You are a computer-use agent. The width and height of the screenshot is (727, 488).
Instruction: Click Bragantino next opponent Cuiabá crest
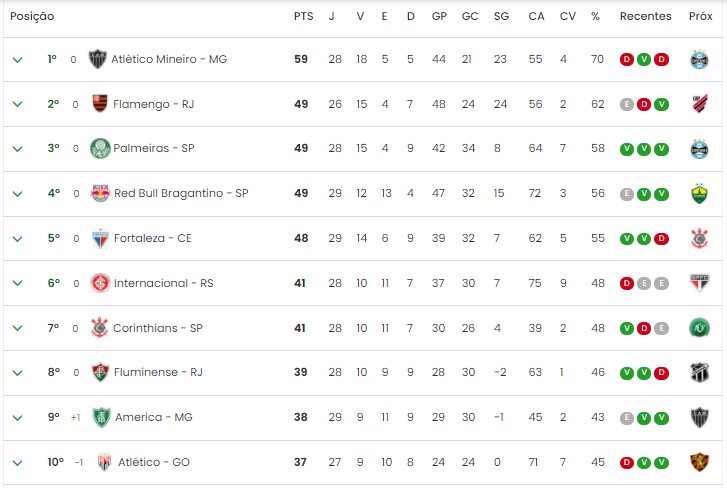[x=700, y=194]
